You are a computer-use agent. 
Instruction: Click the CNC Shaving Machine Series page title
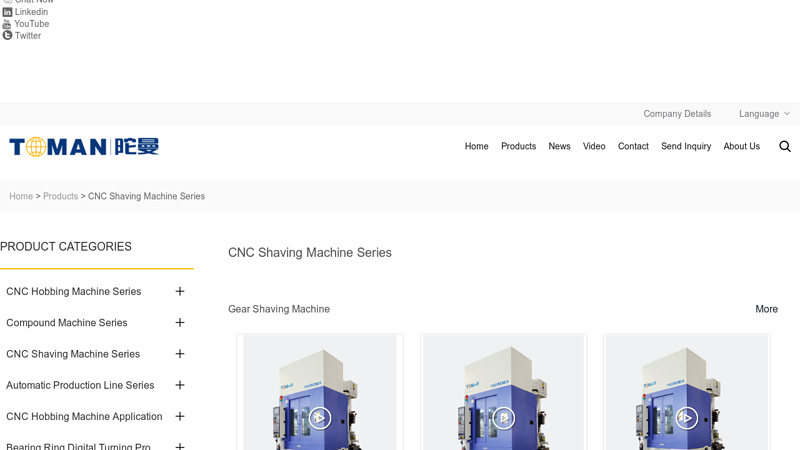310,253
